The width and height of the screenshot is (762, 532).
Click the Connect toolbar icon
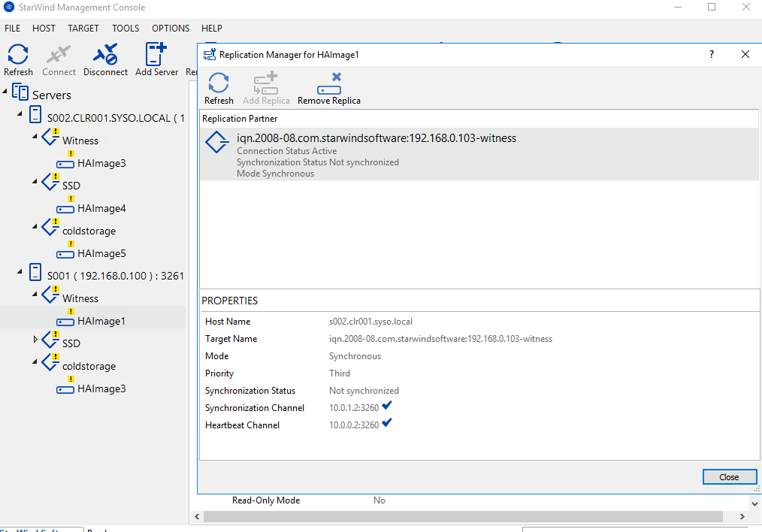point(59,54)
